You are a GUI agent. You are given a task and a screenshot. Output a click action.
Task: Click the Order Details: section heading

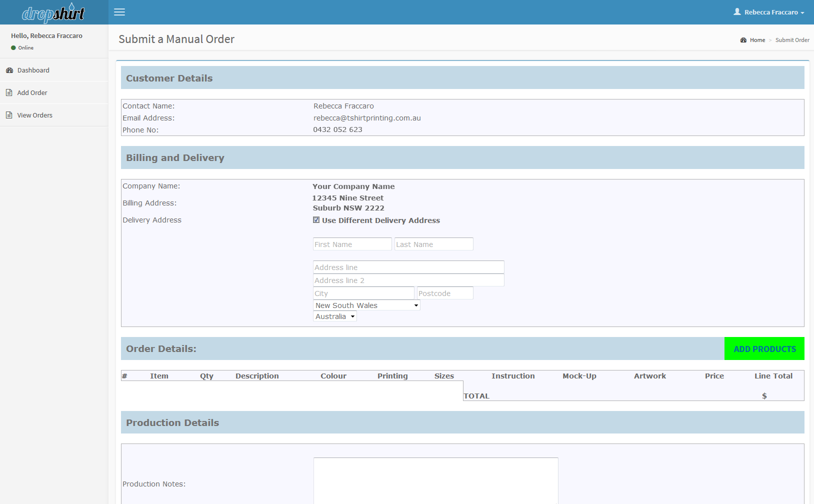(x=161, y=348)
